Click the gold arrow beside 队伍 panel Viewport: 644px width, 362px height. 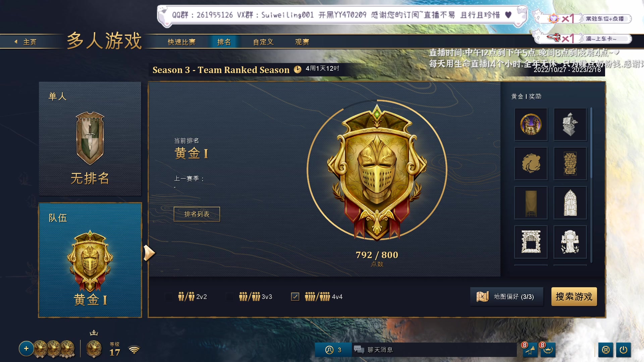pos(149,253)
